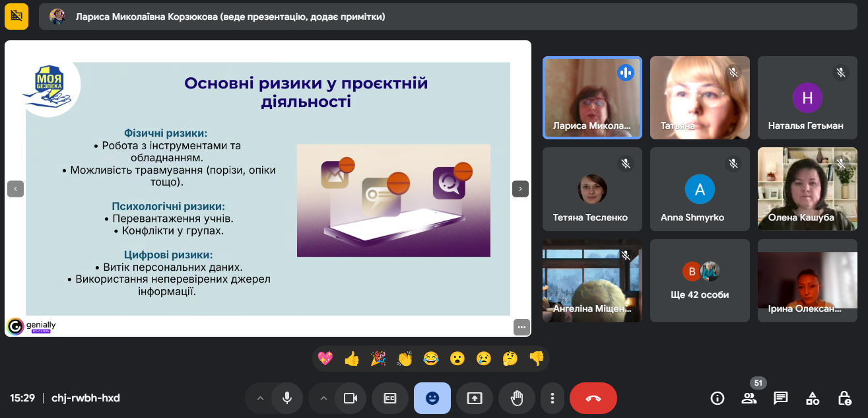The height and width of the screenshot is (418, 868).
Task: Open meeting details info icon
Action: [x=717, y=398]
